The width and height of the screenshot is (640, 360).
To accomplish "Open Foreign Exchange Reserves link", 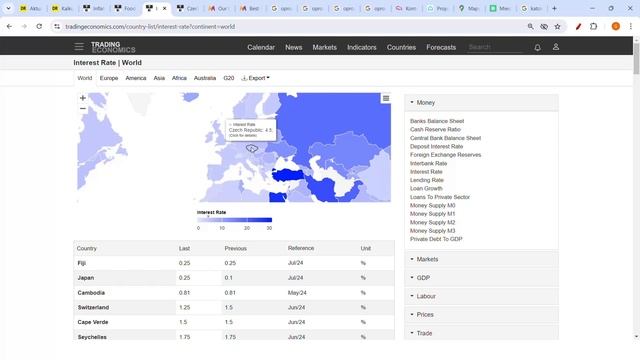I will 445,155.
